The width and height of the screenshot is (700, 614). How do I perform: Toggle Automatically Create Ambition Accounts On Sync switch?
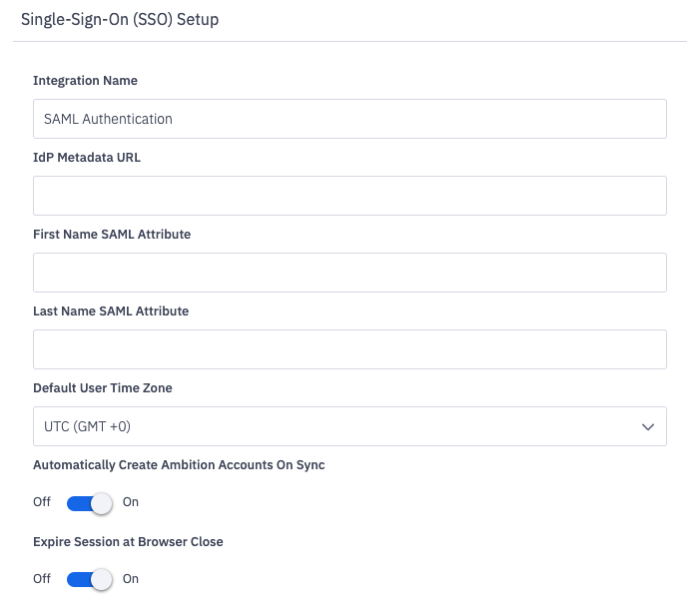point(89,503)
